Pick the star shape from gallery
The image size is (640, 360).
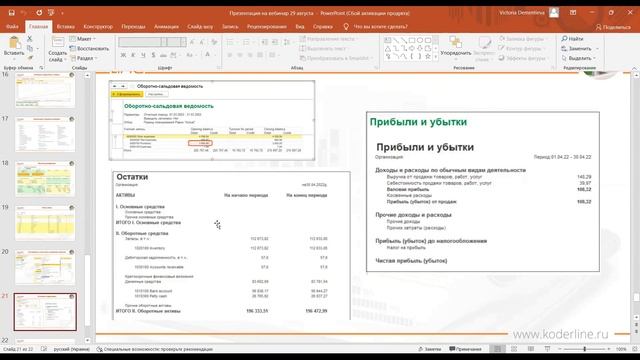(428, 56)
